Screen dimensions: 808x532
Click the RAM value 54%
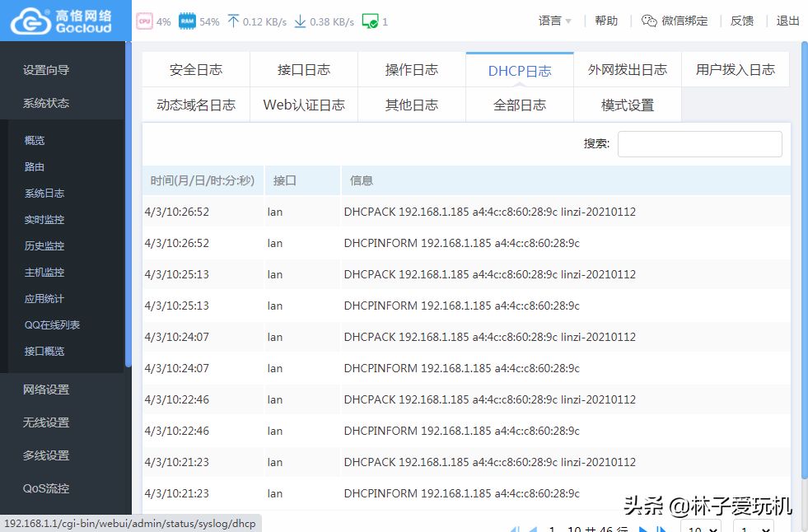(209, 21)
